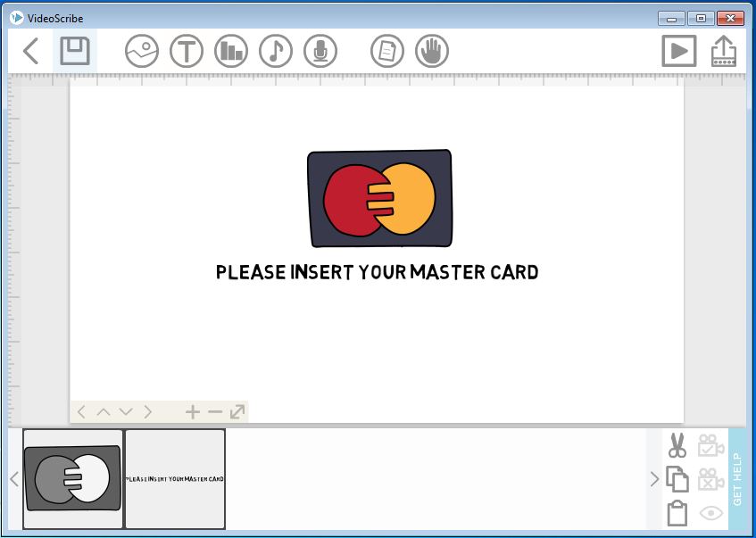The height and width of the screenshot is (538, 756).
Task: Collapse the timeline using the left chevron
Action: point(12,479)
